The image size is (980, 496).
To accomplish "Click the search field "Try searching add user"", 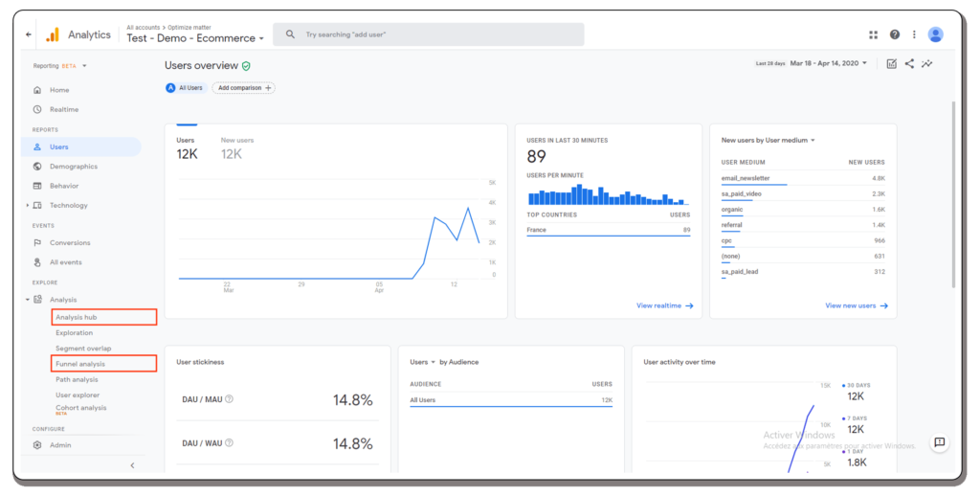I will pos(428,34).
